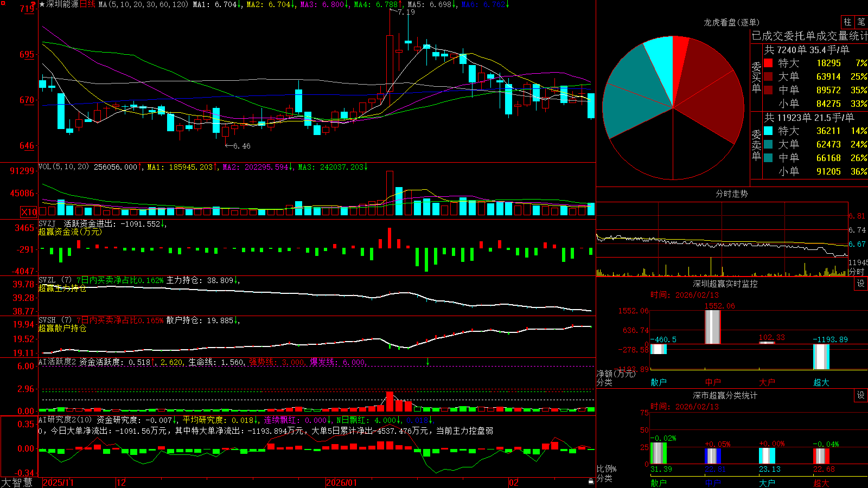Click the lock icon at timeline end
This screenshot has width=868, height=488.
coord(591,481)
